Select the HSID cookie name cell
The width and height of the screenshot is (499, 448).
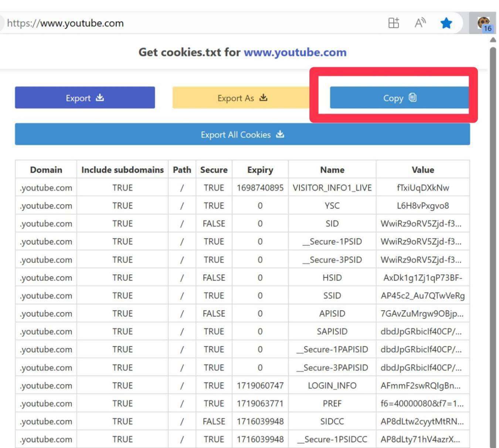pos(332,278)
